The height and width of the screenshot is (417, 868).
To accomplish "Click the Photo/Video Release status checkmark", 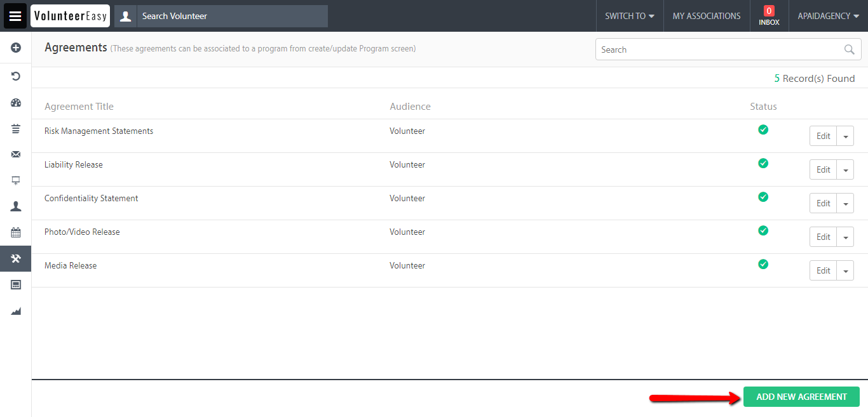I will point(763,230).
